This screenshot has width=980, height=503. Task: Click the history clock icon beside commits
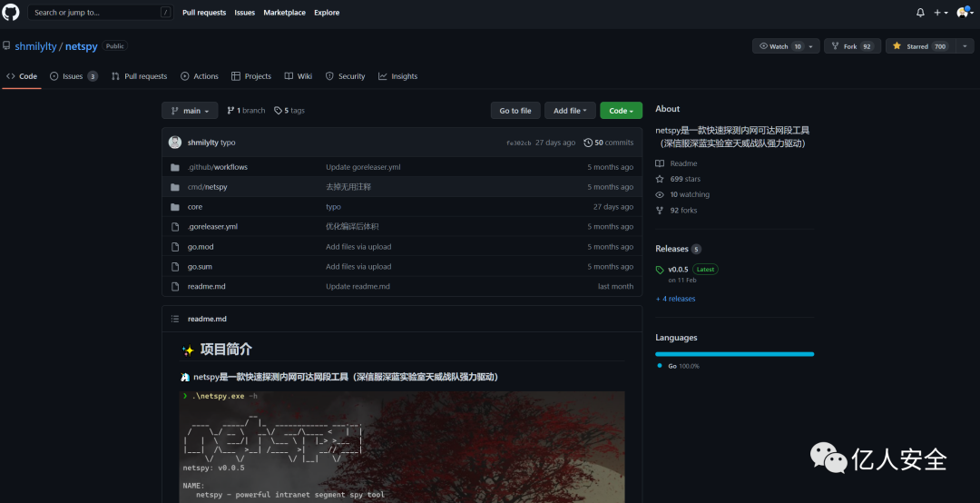tap(588, 143)
